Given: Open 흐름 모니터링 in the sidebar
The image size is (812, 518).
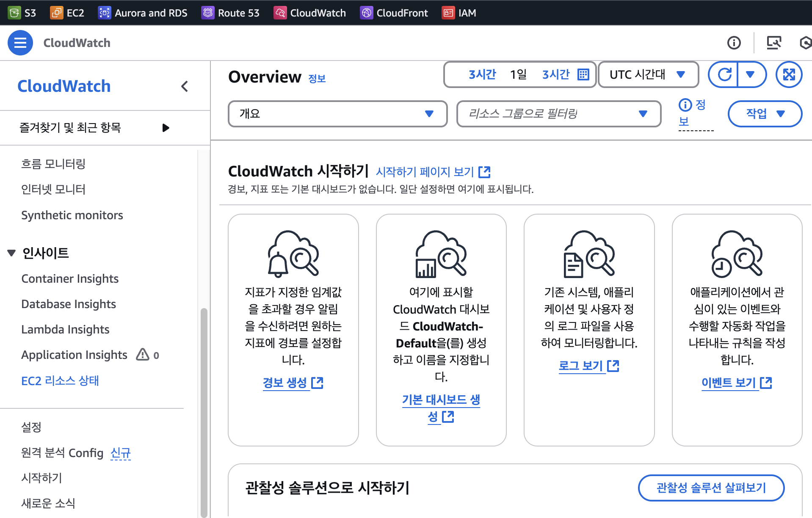Looking at the screenshot, I should tap(53, 164).
